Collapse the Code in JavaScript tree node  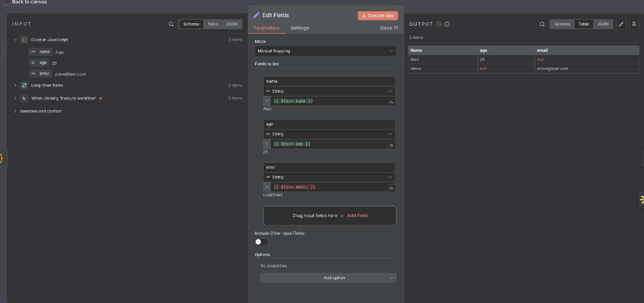point(15,40)
